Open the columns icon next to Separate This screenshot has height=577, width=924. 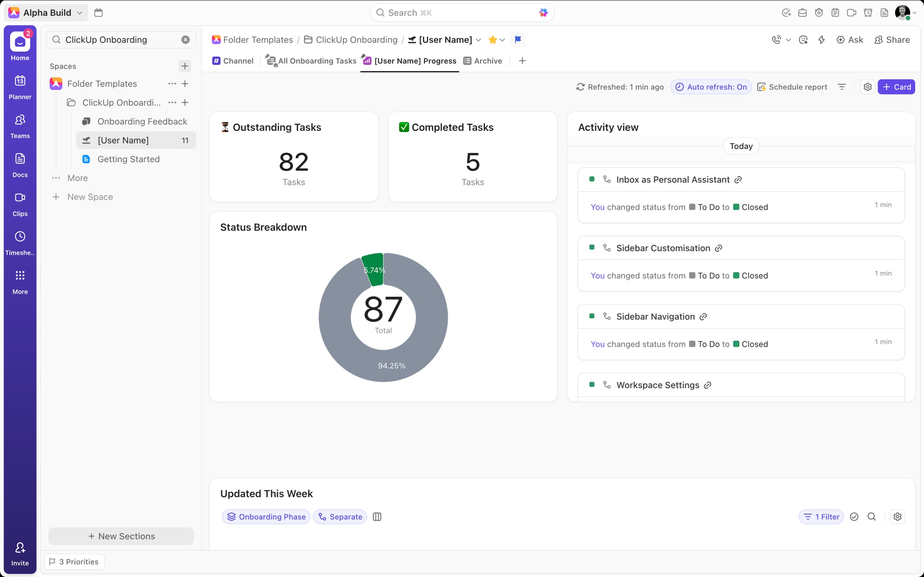click(377, 517)
